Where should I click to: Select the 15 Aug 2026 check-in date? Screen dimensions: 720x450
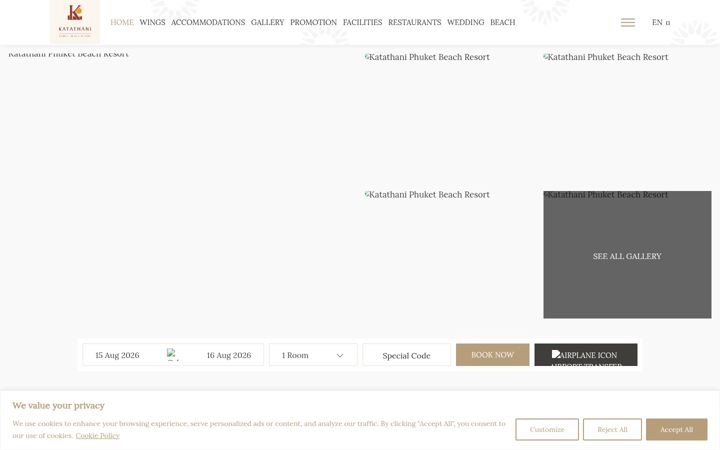tap(118, 355)
